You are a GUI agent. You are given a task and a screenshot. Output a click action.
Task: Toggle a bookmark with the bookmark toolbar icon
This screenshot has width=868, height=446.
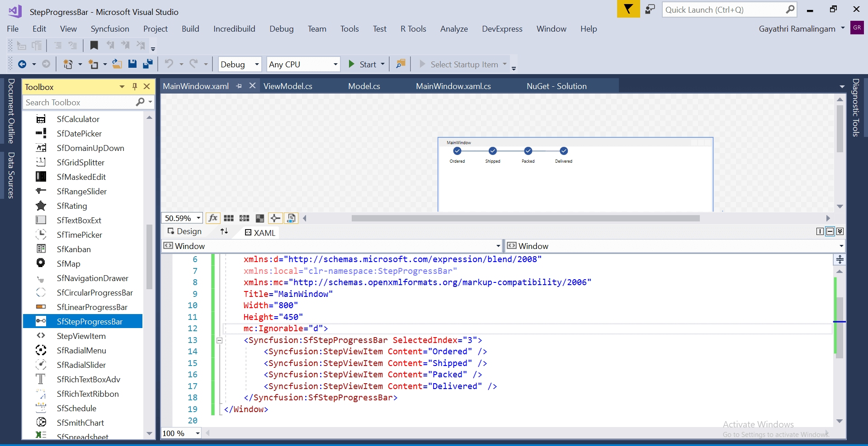click(94, 45)
